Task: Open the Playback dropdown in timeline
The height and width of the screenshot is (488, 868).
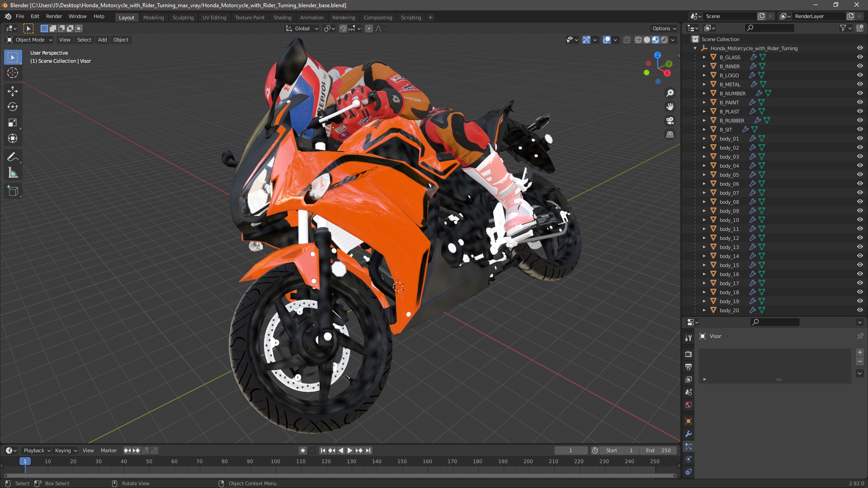Action: [37, 450]
